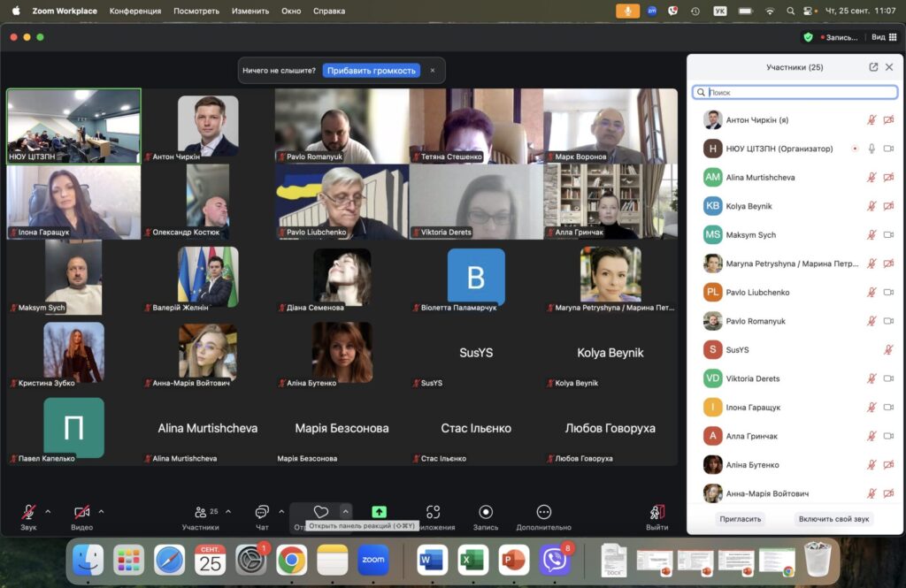Focus the Поиск participant search field
The height and width of the screenshot is (588, 906).
[795, 93]
